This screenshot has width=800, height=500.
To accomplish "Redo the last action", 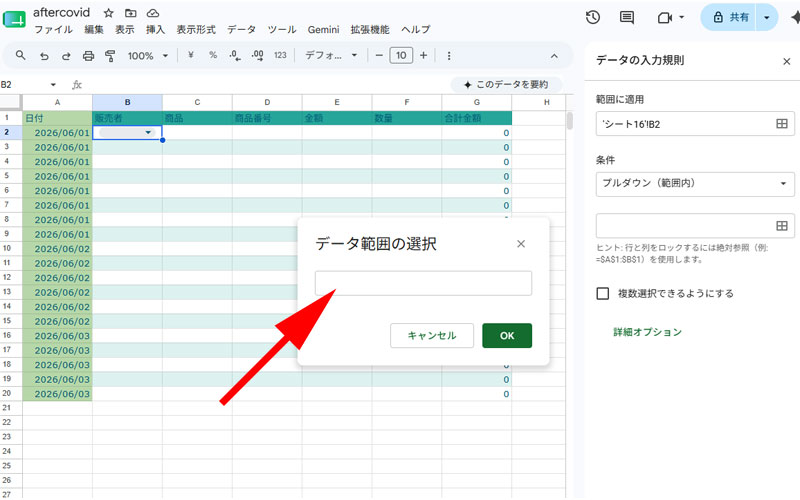I will pyautogui.click(x=66, y=56).
